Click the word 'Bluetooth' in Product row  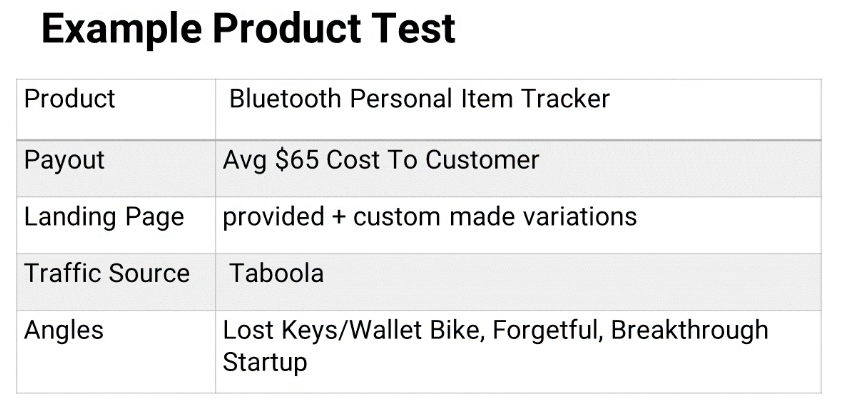pyautogui.click(x=285, y=99)
